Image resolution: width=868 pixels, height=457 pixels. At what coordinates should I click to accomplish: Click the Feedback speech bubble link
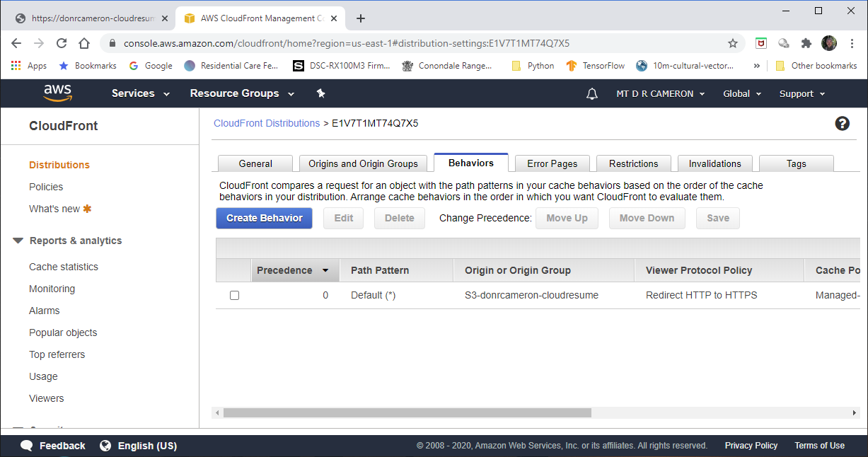(53, 446)
